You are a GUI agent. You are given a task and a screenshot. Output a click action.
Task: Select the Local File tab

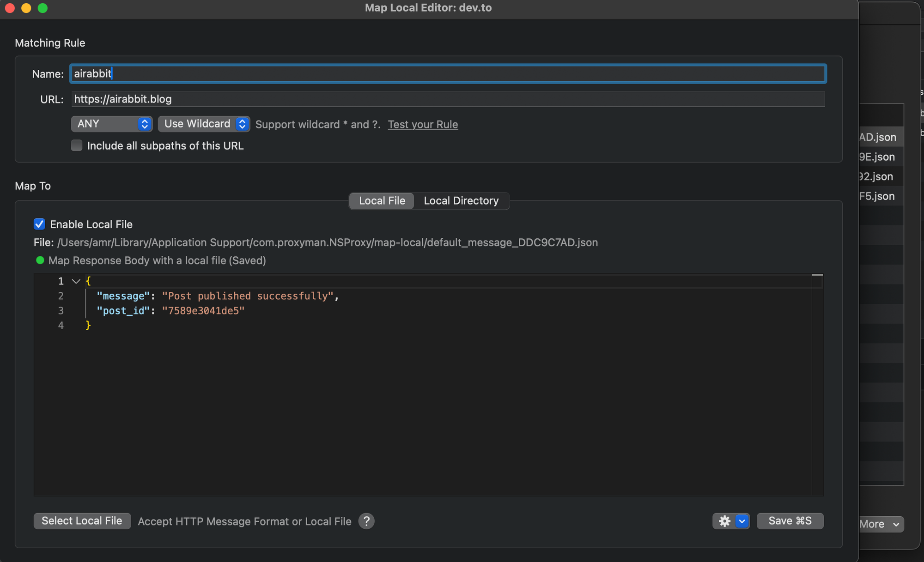point(382,200)
